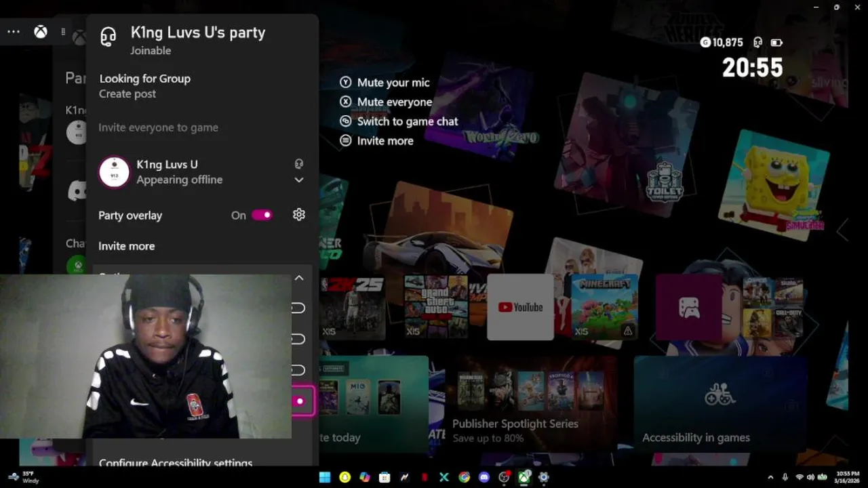Open the pink My games & apps tile
The image size is (868, 488).
689,307
